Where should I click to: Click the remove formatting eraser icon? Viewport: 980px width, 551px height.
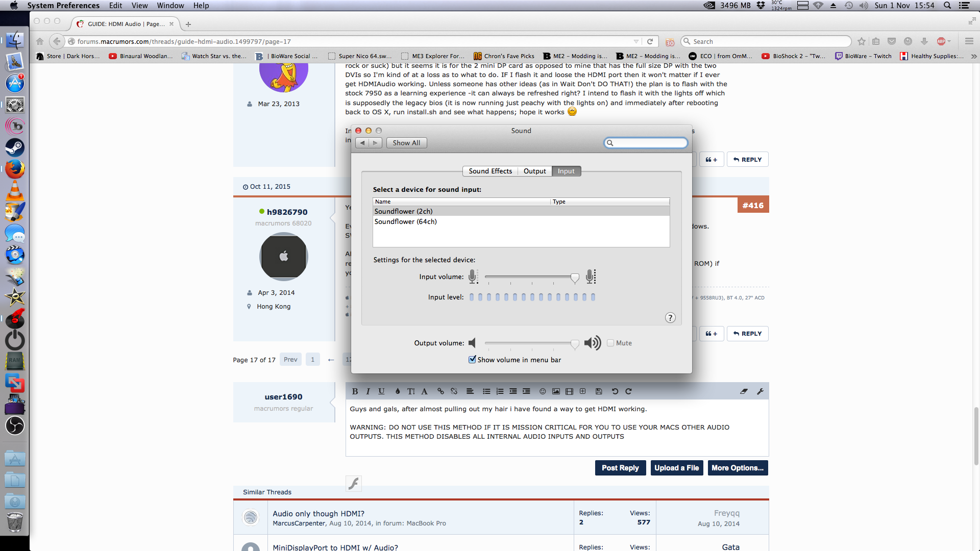(x=744, y=391)
